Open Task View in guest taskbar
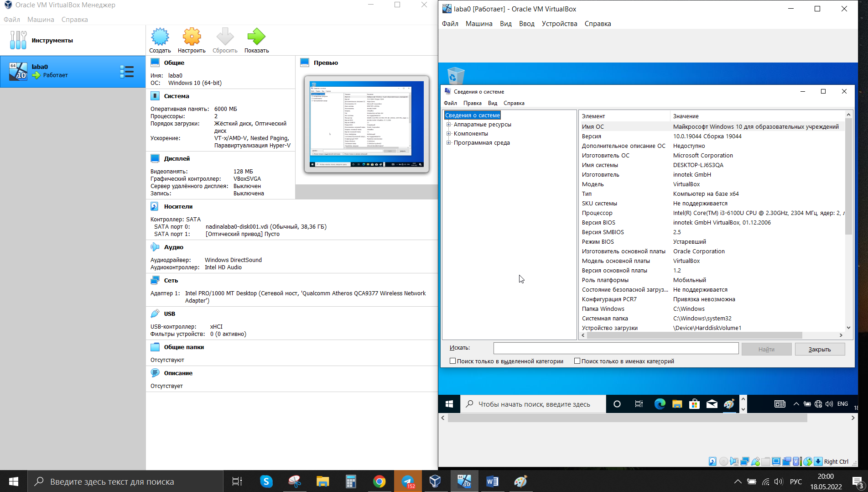Screen dimensions: 868x492 tap(639, 404)
